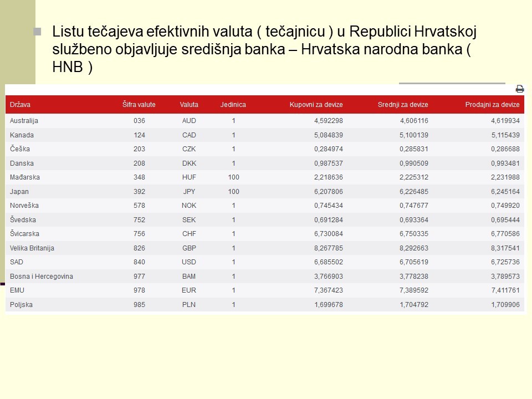This screenshot has width=532, height=399.
Task: Click the Šifra valute column header
Action: (139, 105)
